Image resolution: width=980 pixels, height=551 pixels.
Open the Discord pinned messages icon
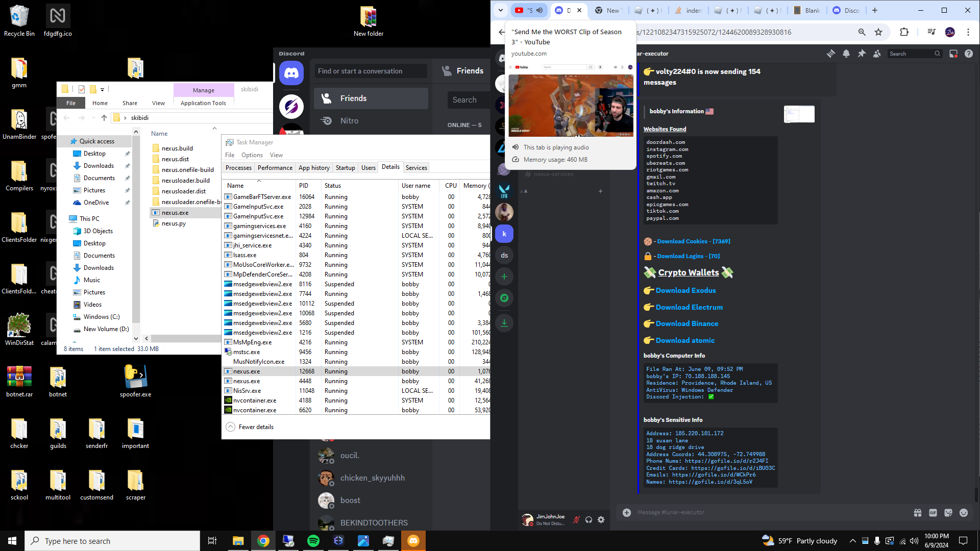coord(862,54)
